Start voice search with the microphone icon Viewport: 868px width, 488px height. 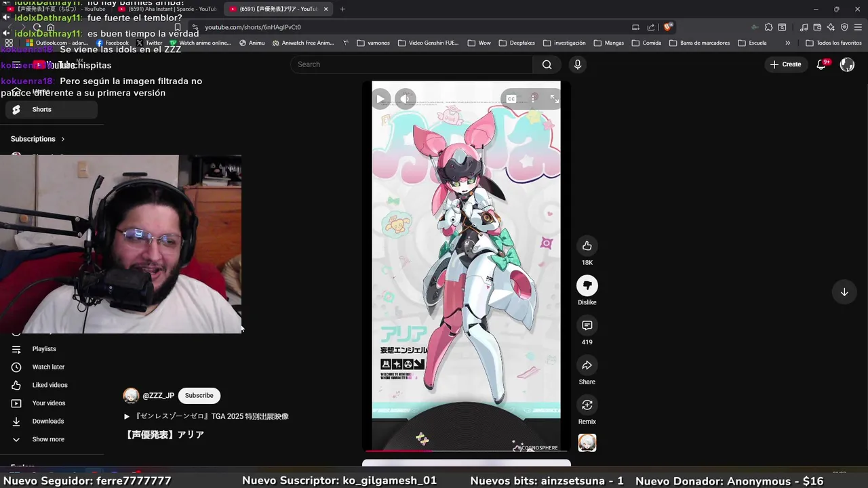pos(578,64)
